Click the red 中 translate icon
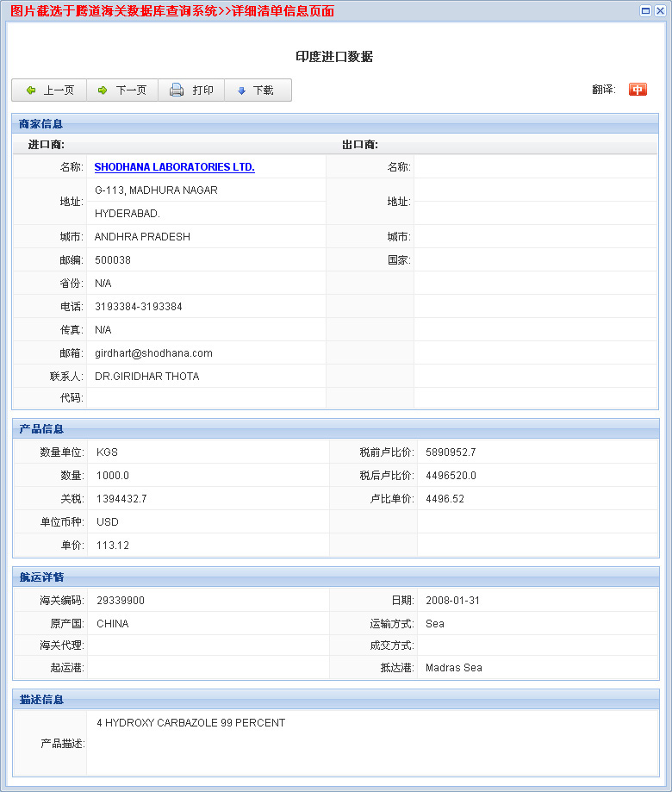Viewport: 672px width, 792px height. click(638, 90)
